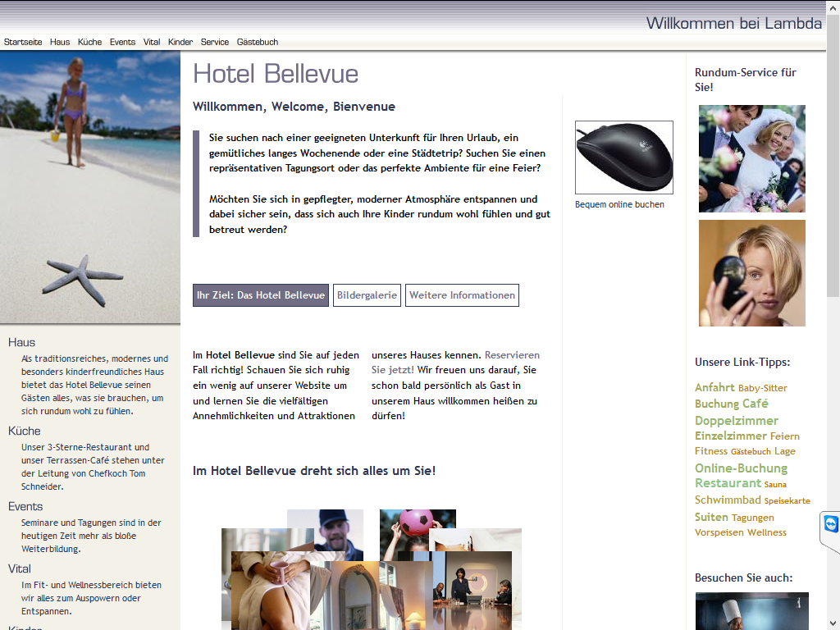Switch to the Bildergalerie tab
This screenshot has height=630, width=840.
[x=367, y=295]
